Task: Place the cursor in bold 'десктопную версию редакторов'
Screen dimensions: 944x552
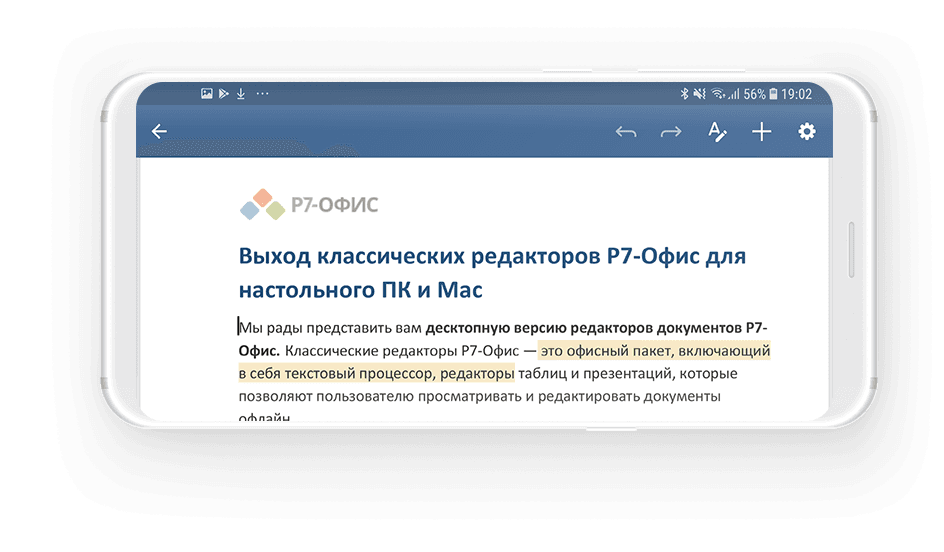Action: 540,328
